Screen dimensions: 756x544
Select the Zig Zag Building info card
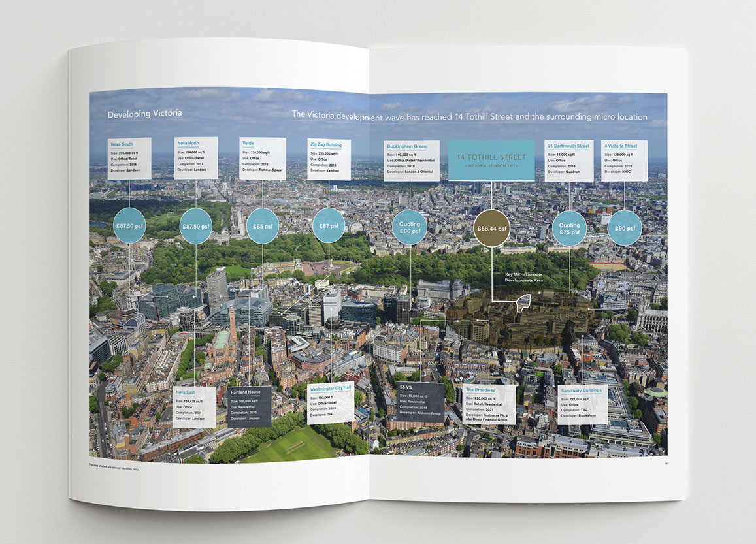pos(329,159)
